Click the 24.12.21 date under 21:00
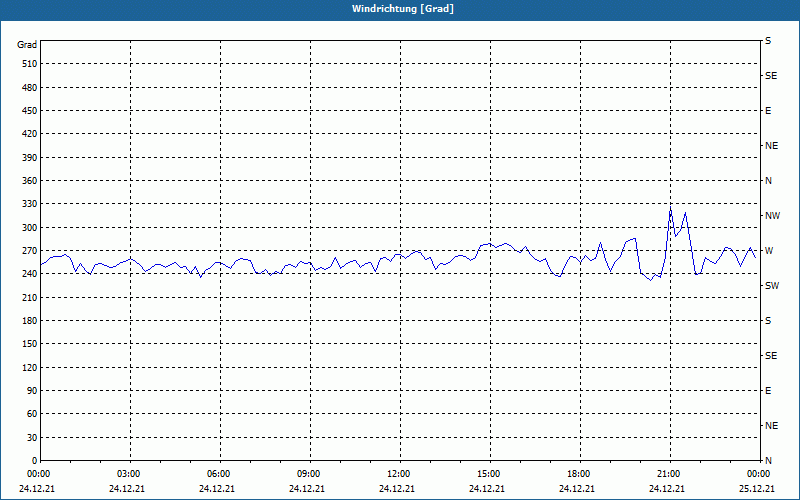 [666, 489]
